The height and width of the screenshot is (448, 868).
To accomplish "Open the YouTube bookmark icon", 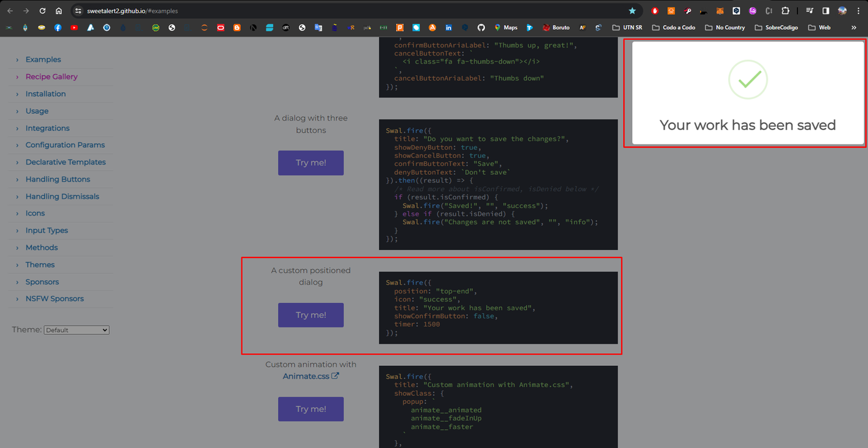I will tap(74, 28).
